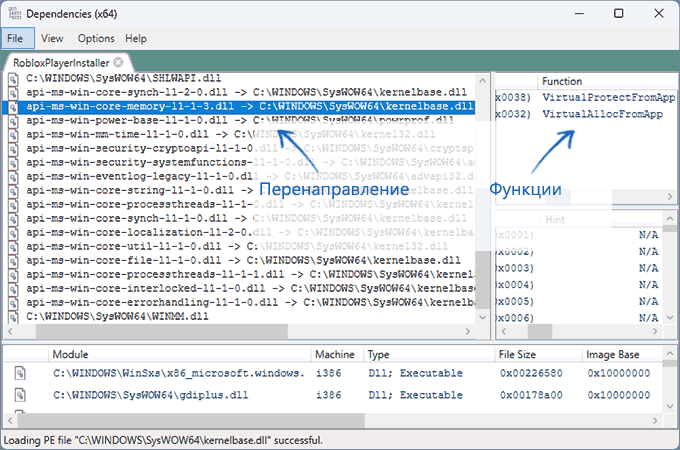Image resolution: width=680 pixels, height=450 pixels.
Task: Select the WINMM.dll tree entry
Action: tap(117, 316)
